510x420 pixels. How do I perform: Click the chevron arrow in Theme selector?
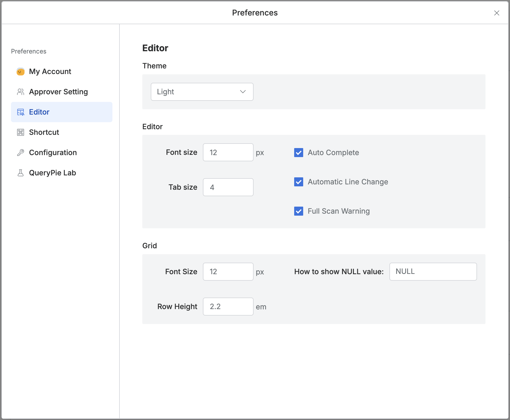point(243,92)
